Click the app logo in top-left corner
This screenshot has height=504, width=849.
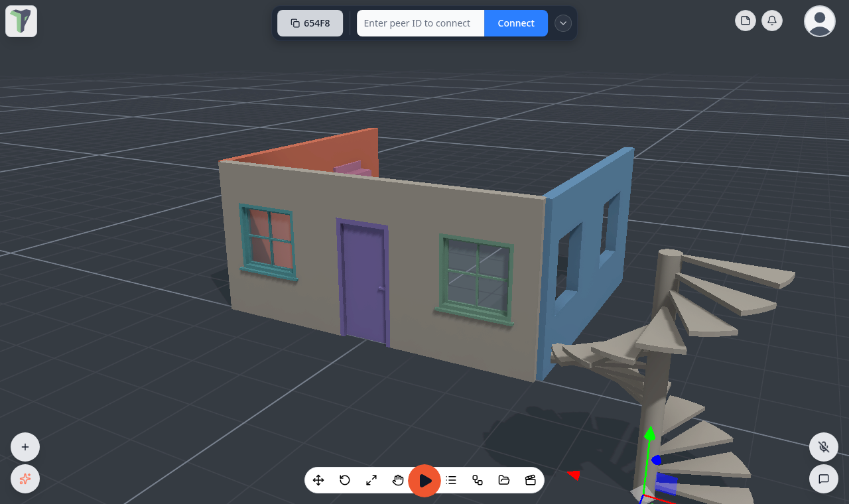point(21,21)
